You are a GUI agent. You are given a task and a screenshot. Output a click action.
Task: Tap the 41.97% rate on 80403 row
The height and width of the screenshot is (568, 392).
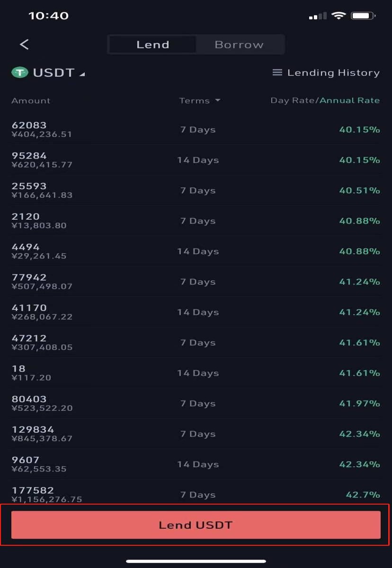pos(360,403)
